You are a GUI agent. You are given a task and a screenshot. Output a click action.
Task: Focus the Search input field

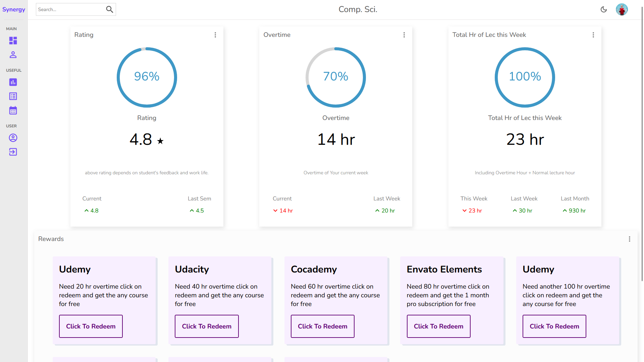pos(70,9)
